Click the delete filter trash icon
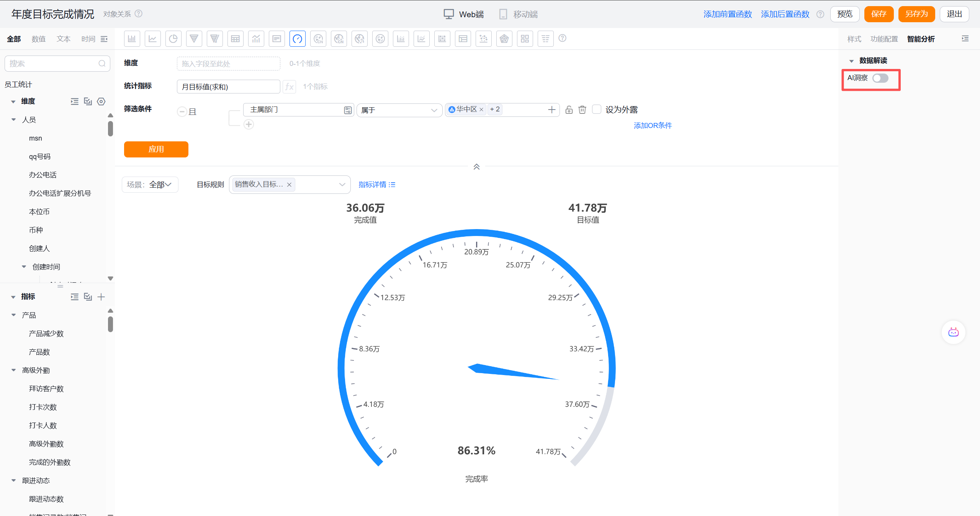 click(582, 110)
